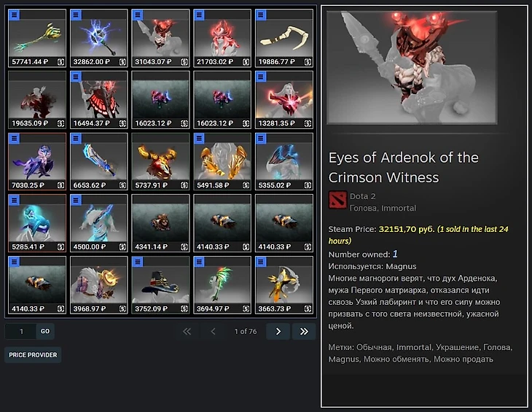Click the Dota 2 game logo
Viewport: 532px width, 412px height.
click(x=337, y=200)
